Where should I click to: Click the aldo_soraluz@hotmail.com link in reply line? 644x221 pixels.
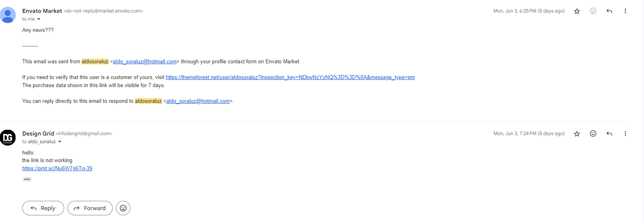click(x=198, y=101)
